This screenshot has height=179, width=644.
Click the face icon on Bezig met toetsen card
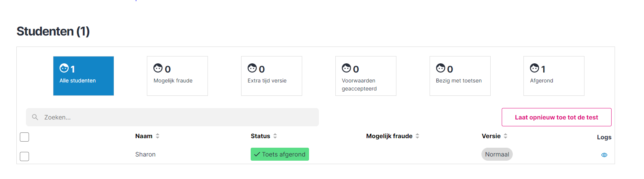tap(441, 68)
